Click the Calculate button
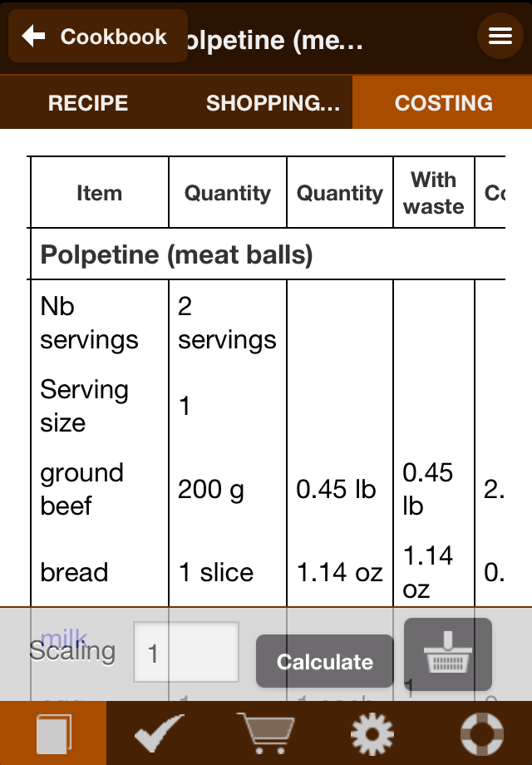 325,661
